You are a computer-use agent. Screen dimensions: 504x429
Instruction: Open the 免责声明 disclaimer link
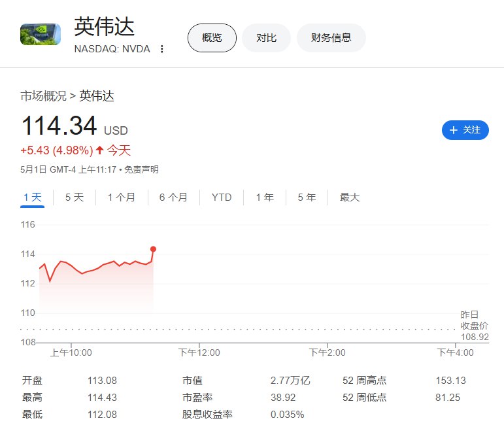coord(141,169)
